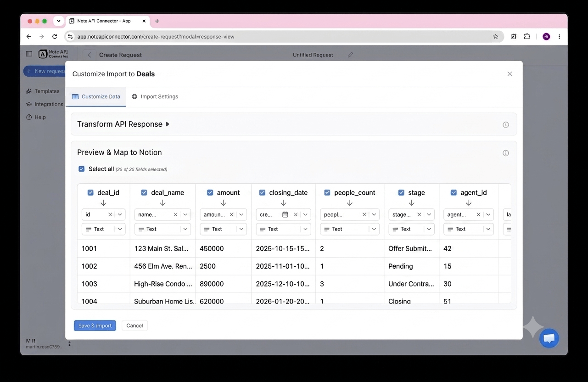Viewport: 588px width, 382px height.
Task: Open Templates in the sidebar
Action: click(x=43, y=91)
